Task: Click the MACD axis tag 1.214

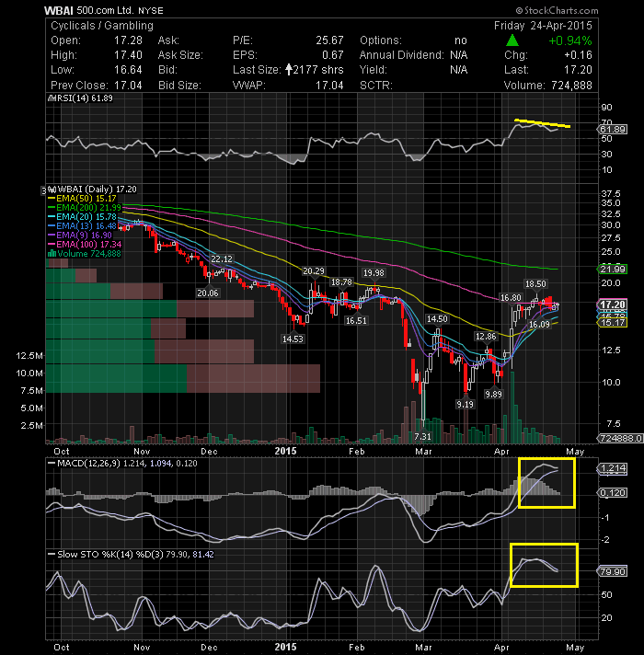Action: [613, 468]
